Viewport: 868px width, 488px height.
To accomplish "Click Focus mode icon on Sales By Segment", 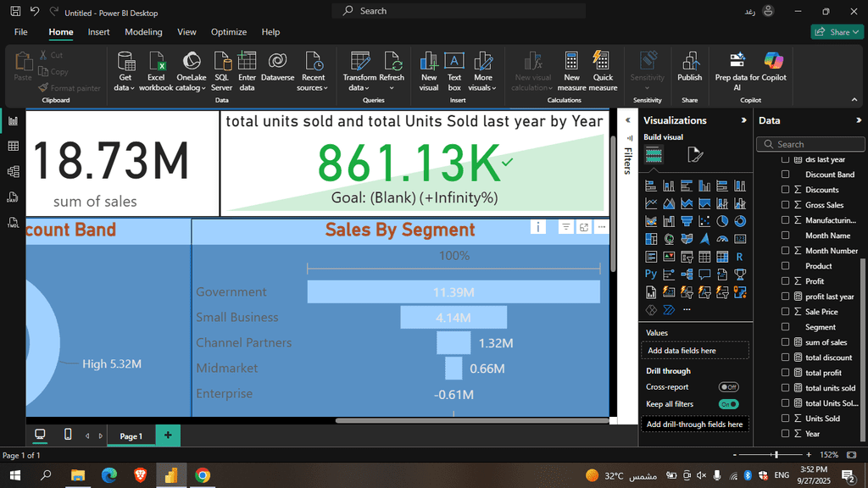I will coord(585,227).
